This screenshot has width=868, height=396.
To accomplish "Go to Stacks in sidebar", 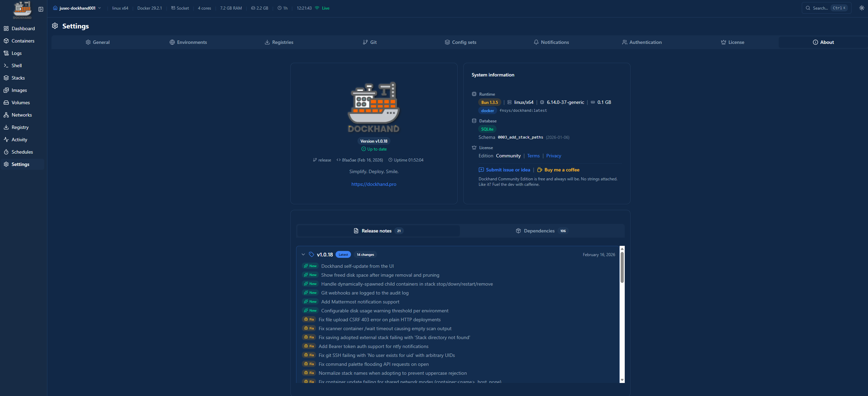I will (x=18, y=78).
